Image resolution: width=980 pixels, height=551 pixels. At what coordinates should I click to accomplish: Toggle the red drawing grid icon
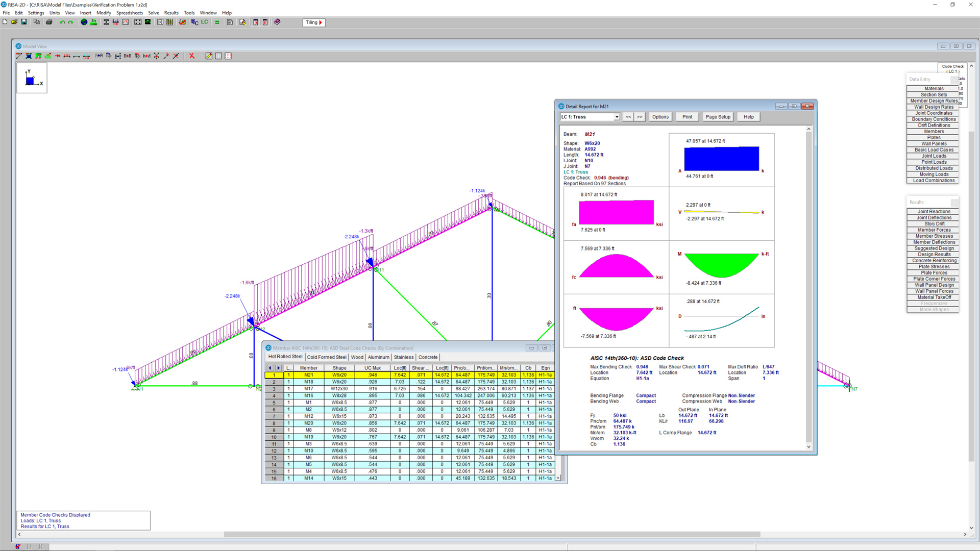click(x=228, y=56)
